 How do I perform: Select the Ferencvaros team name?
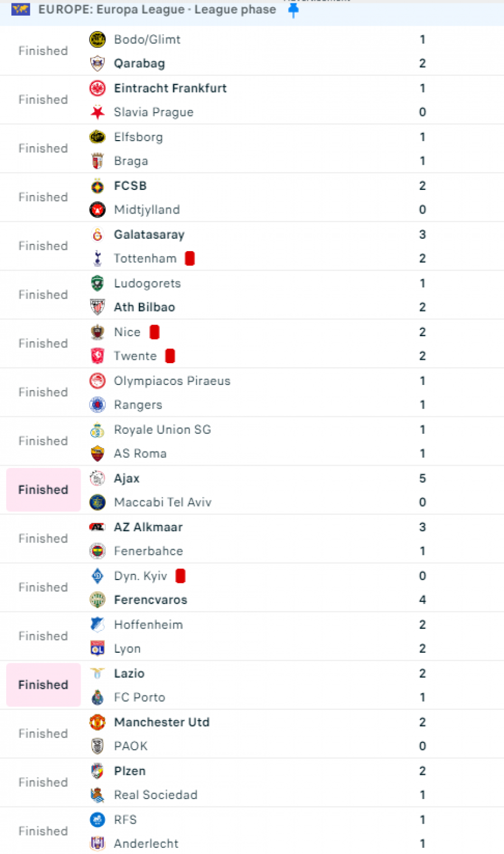[151, 600]
